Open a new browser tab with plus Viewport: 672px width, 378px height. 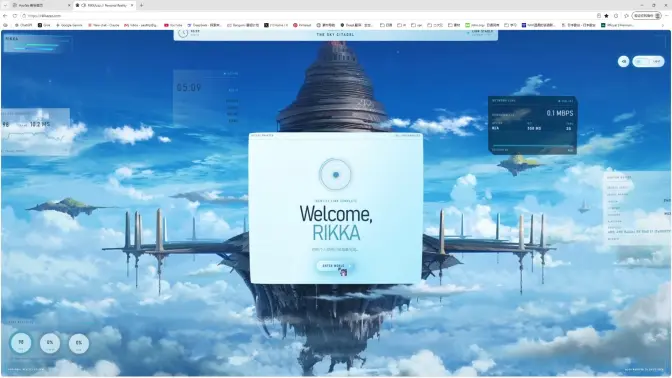click(x=141, y=5)
